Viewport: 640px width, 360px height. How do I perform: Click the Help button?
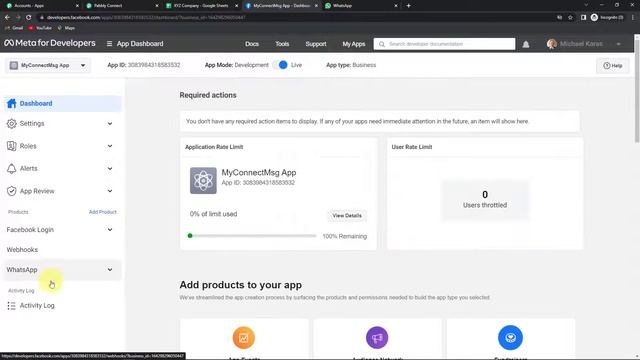pos(613,65)
